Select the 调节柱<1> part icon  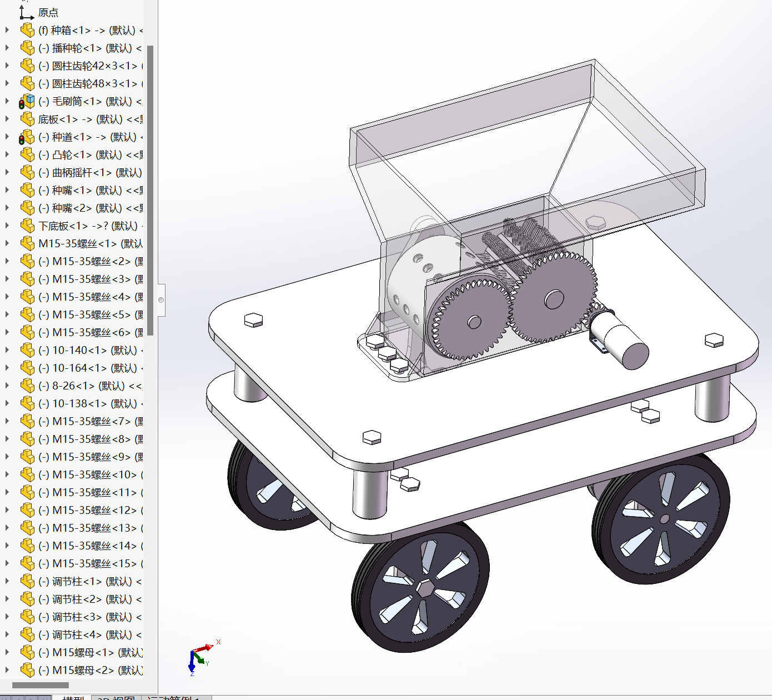click(x=27, y=582)
